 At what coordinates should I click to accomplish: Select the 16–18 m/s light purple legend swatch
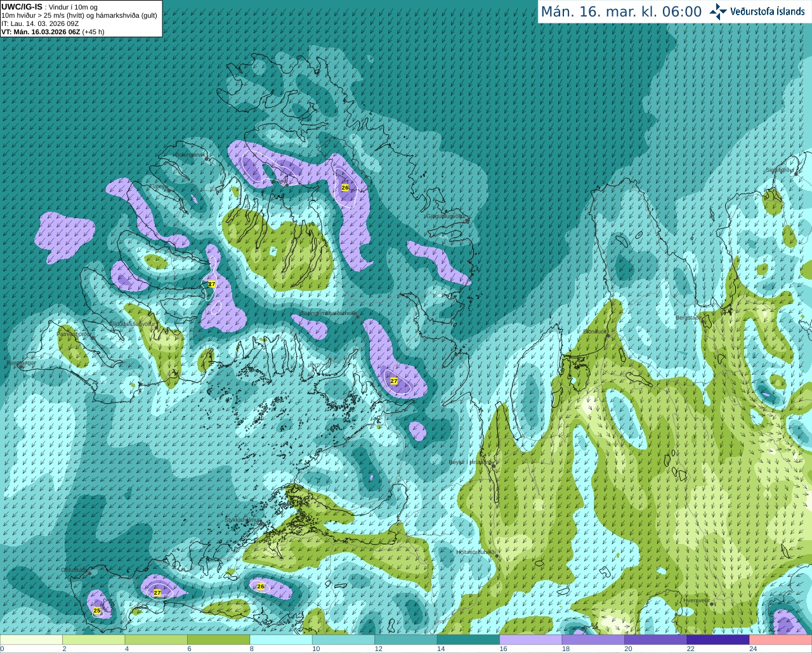coord(531,640)
